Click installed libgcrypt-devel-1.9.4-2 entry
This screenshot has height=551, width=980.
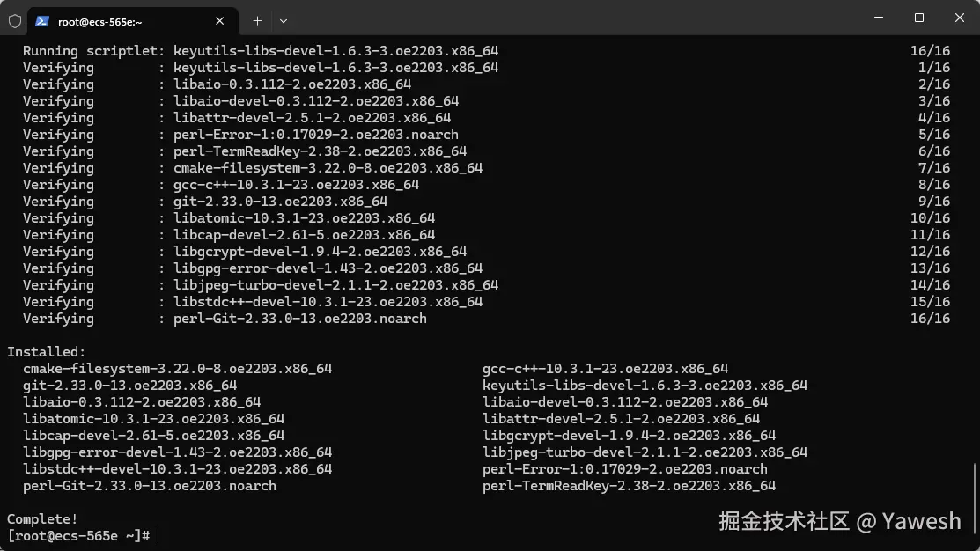point(629,436)
